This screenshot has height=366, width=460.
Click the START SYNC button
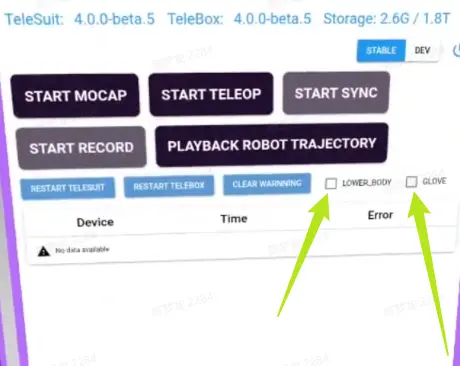point(336,93)
